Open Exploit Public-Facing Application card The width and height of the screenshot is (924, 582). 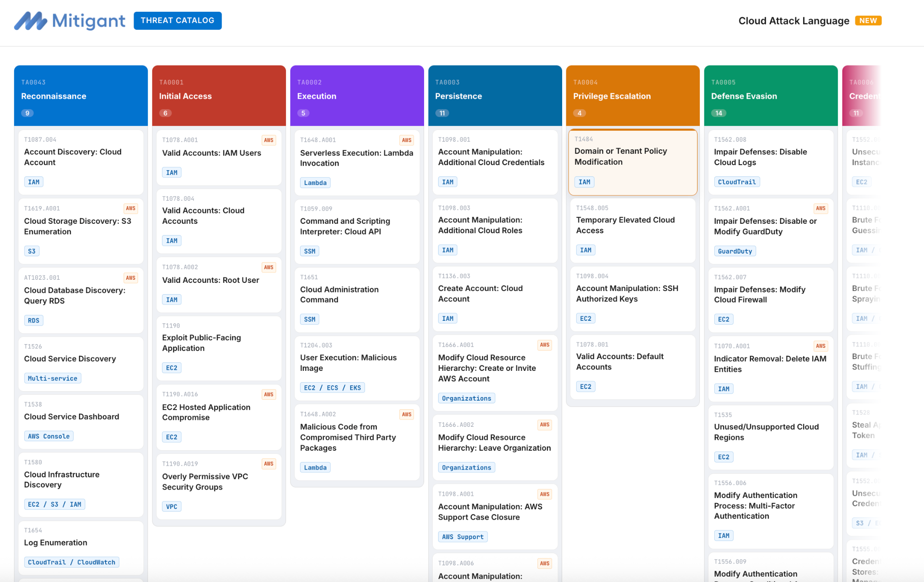[x=201, y=343]
